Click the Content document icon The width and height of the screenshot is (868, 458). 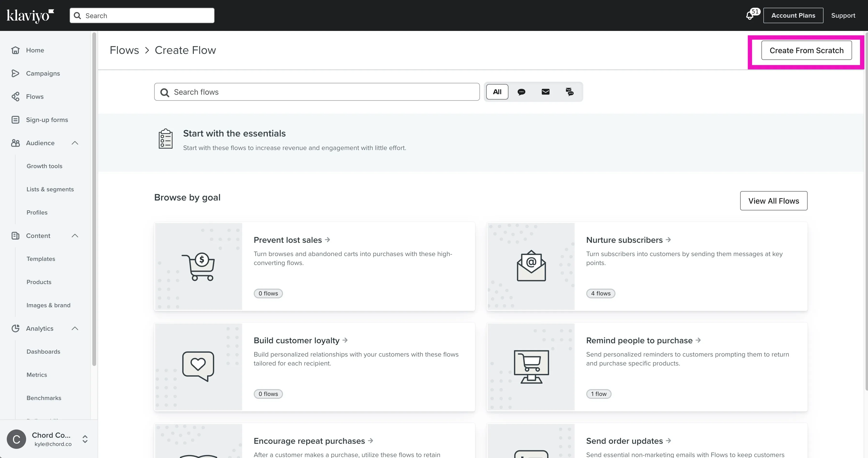pyautogui.click(x=15, y=236)
